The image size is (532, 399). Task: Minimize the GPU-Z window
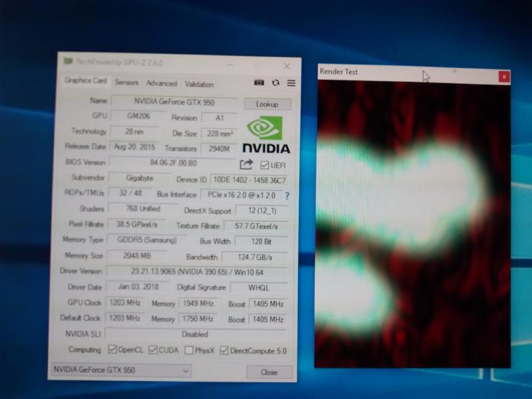(x=230, y=65)
